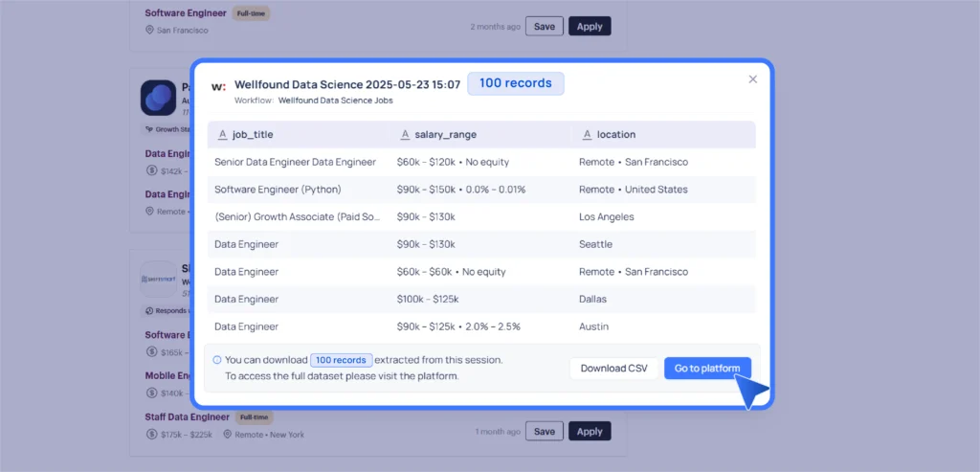Select the salary_range column header

coord(480,134)
